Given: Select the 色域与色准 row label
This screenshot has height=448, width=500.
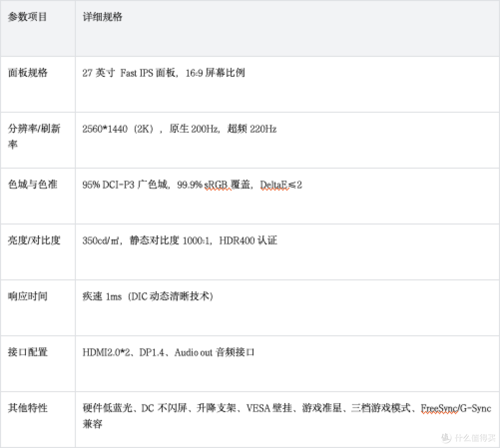Looking at the screenshot, I should tap(32, 184).
